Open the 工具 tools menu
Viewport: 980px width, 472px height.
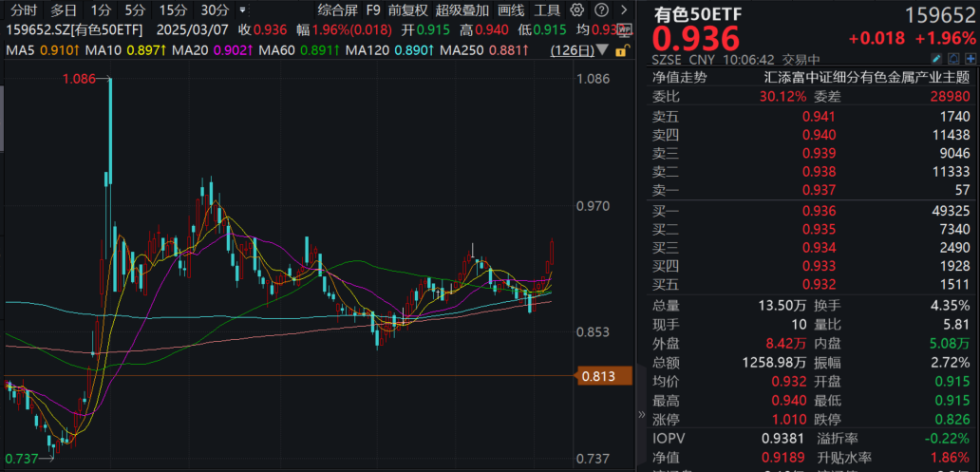(548, 10)
